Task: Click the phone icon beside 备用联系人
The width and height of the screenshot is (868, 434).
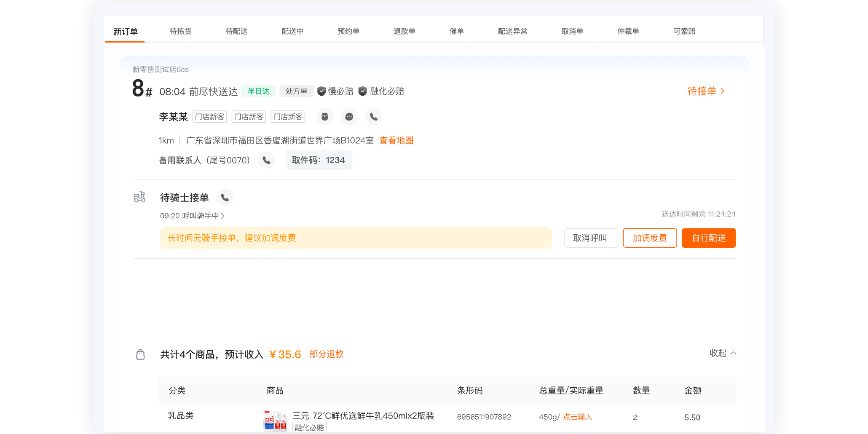Action: pyautogui.click(x=267, y=160)
